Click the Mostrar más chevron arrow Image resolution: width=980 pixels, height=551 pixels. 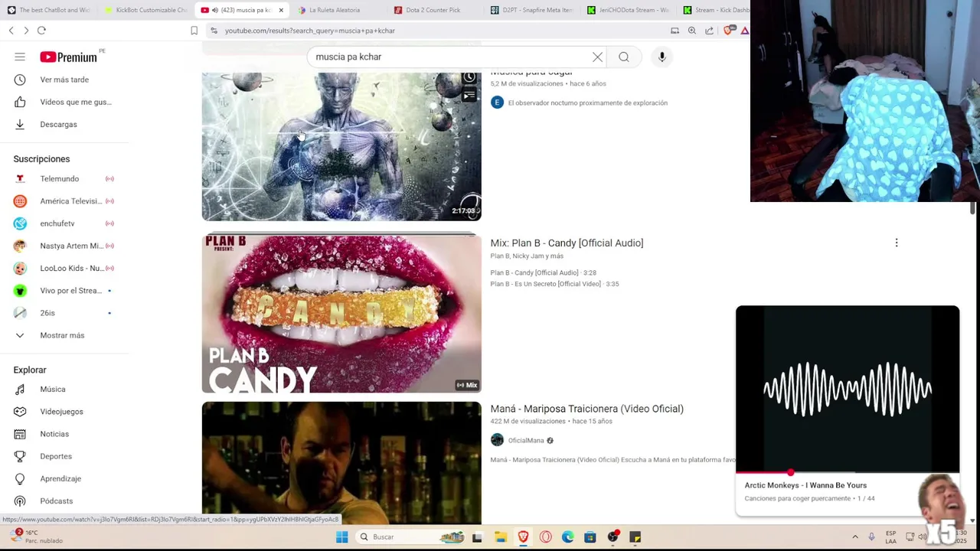pyautogui.click(x=20, y=335)
